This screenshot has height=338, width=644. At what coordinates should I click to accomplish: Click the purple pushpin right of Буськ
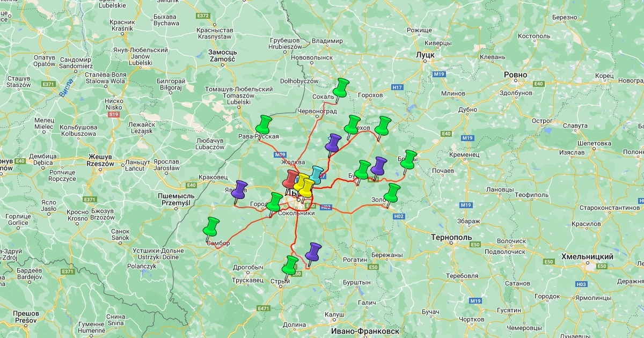[x=379, y=166]
